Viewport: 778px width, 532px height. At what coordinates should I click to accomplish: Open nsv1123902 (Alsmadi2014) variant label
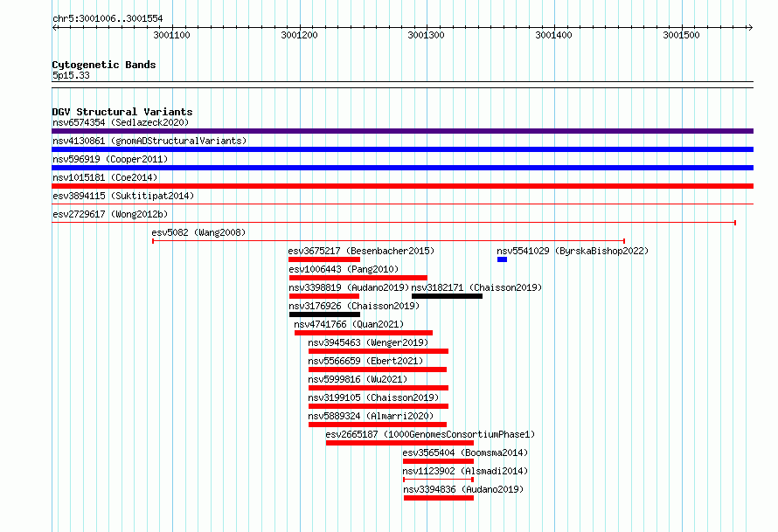(x=465, y=471)
